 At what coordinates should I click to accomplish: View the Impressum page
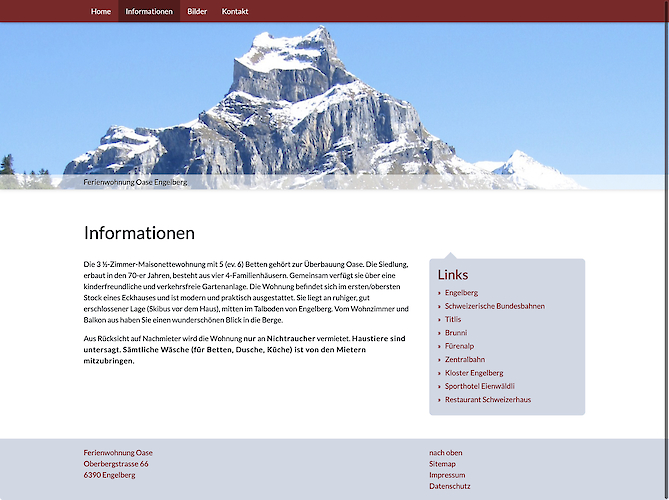[447, 475]
